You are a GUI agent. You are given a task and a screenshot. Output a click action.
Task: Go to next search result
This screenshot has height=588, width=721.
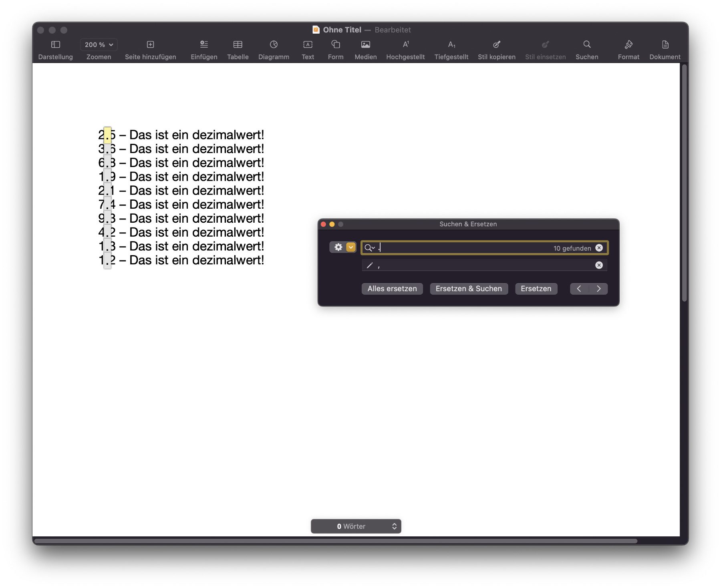598,289
